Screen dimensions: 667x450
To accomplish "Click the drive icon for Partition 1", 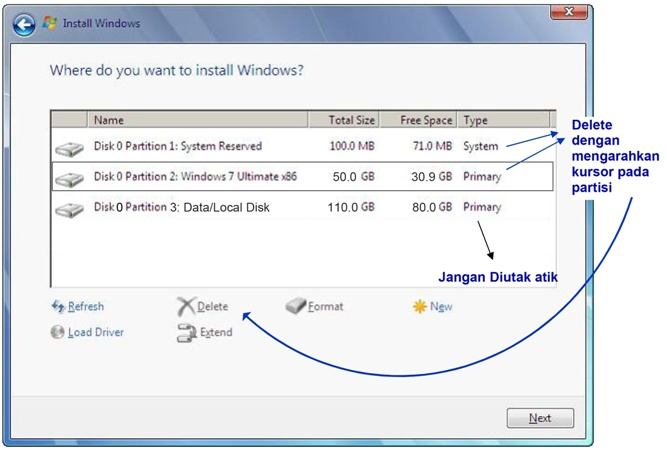I will tap(69, 148).
